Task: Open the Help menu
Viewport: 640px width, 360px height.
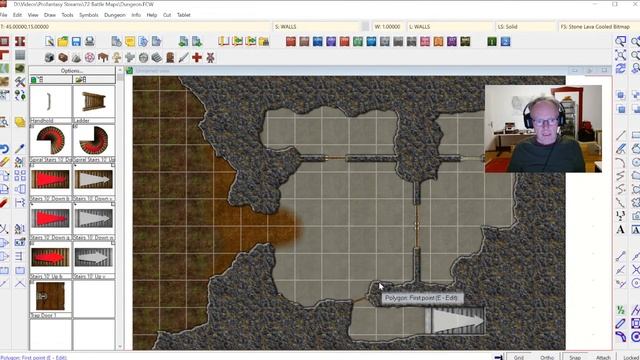Action: tap(151, 15)
